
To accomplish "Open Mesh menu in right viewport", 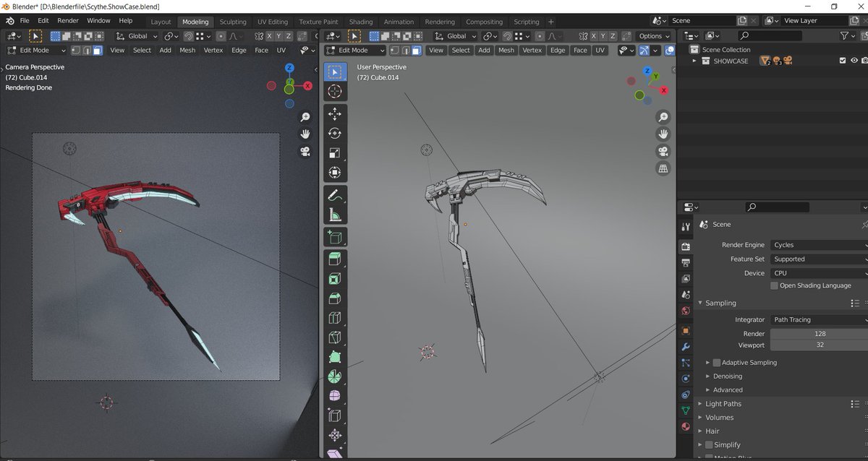I will (506, 51).
